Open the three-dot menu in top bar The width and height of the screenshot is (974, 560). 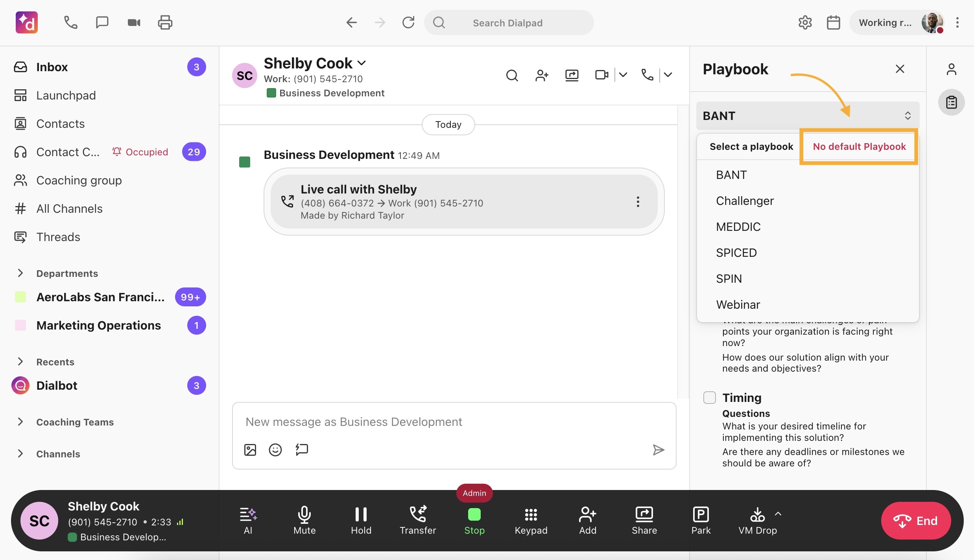[x=957, y=22]
